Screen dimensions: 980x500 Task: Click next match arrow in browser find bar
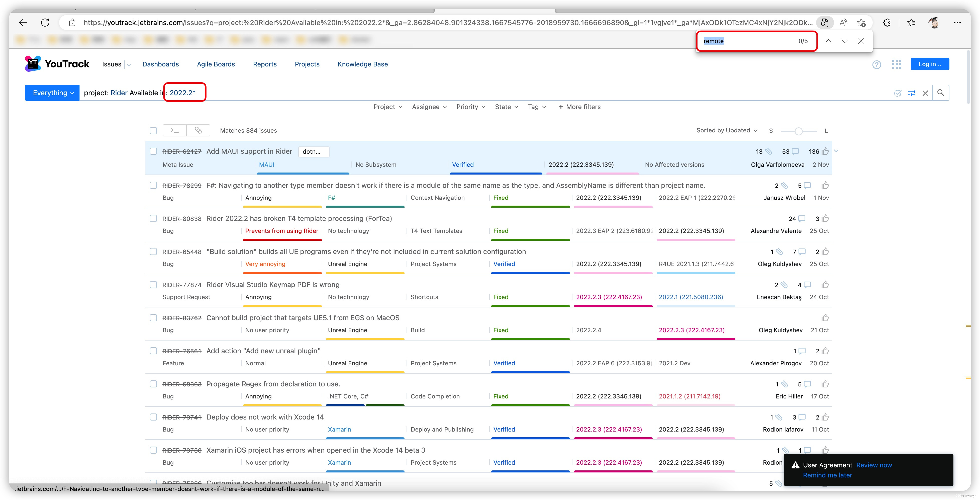pos(844,41)
